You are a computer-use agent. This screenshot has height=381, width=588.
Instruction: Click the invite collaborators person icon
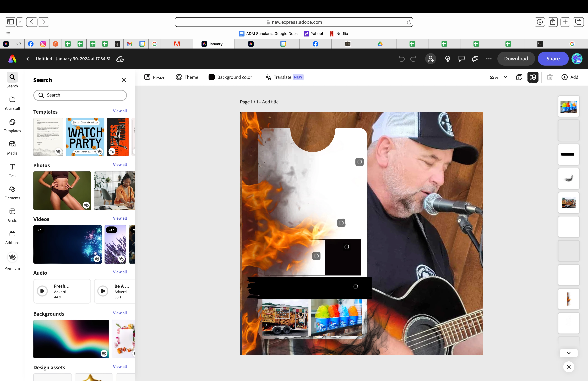coord(430,59)
